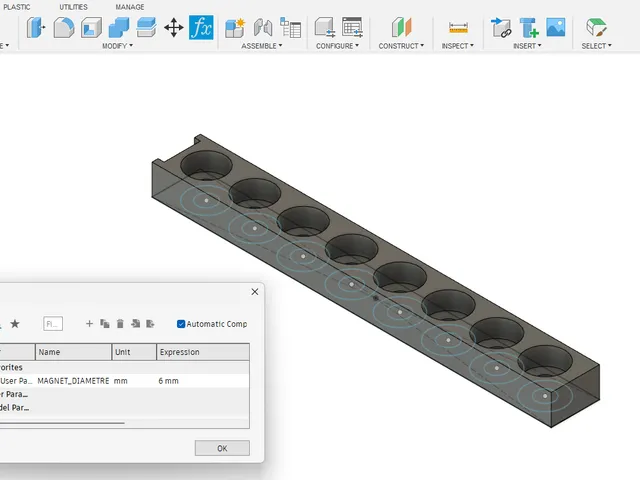
Task: Open the SELECT dropdown menu
Action: coord(596,46)
